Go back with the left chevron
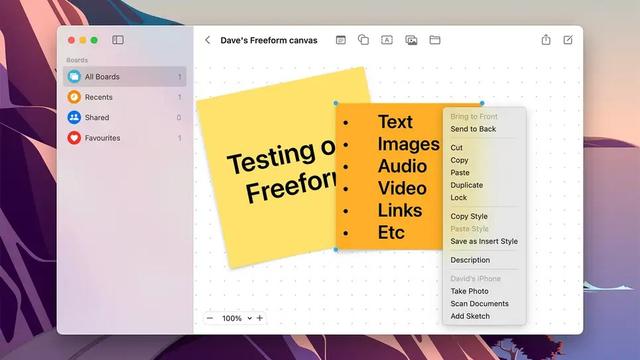Screen dimensions: 640x360 [207, 40]
